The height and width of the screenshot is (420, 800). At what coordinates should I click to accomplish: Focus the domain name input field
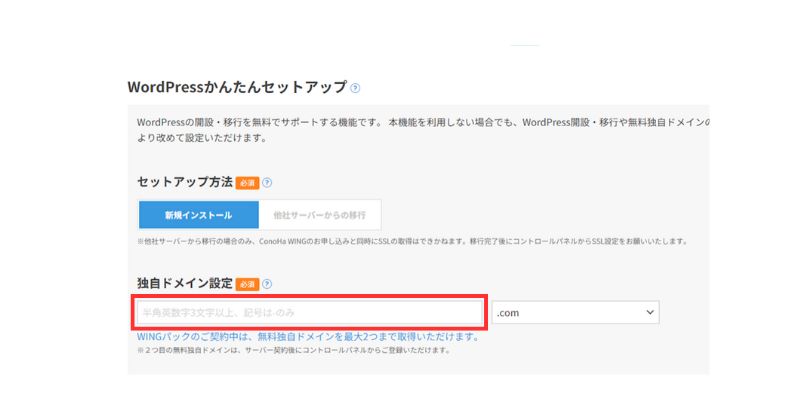pyautogui.click(x=311, y=313)
